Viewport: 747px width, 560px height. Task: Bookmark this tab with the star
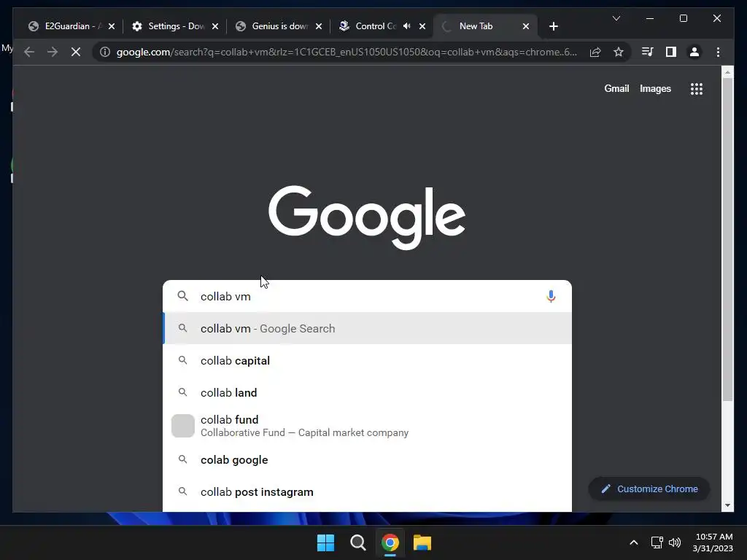(619, 52)
